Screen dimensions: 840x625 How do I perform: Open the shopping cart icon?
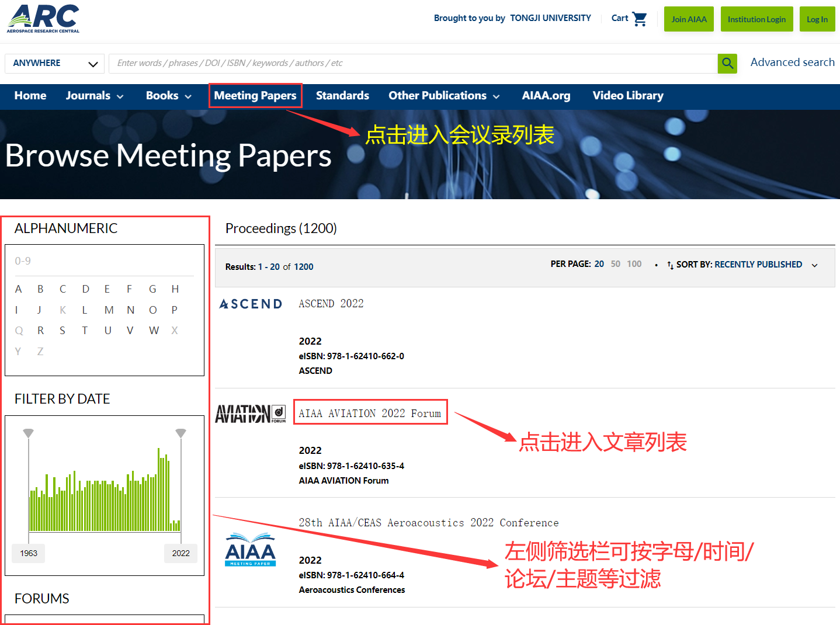[640, 19]
